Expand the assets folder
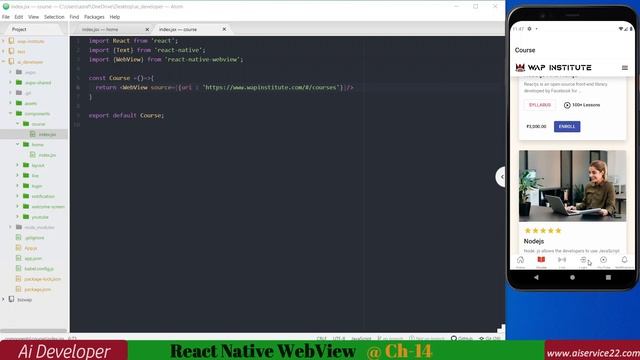Screen dimensions: 640x360 click(11, 103)
